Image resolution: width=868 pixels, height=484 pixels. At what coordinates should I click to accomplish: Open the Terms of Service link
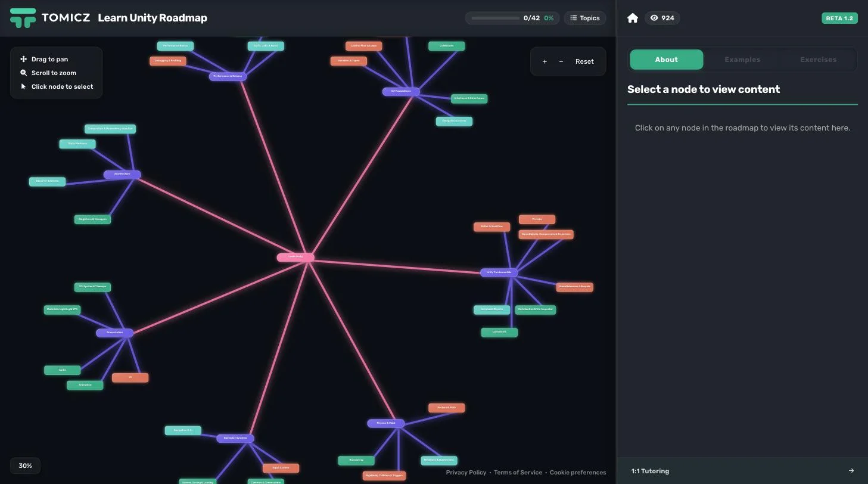(x=518, y=473)
